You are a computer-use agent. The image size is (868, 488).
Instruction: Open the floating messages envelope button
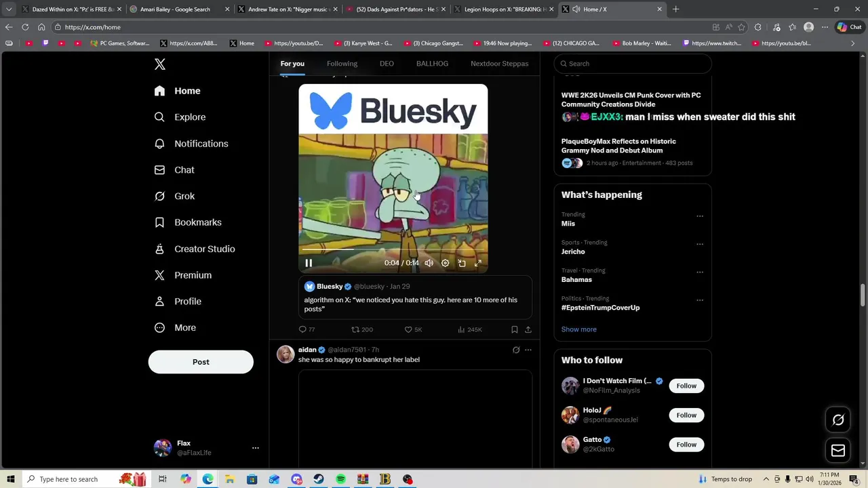pyautogui.click(x=838, y=451)
